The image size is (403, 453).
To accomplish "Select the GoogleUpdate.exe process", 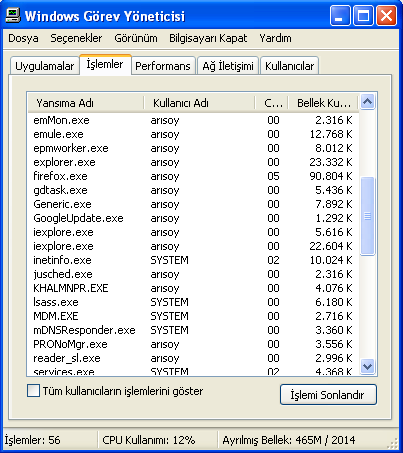I will (x=193, y=218).
